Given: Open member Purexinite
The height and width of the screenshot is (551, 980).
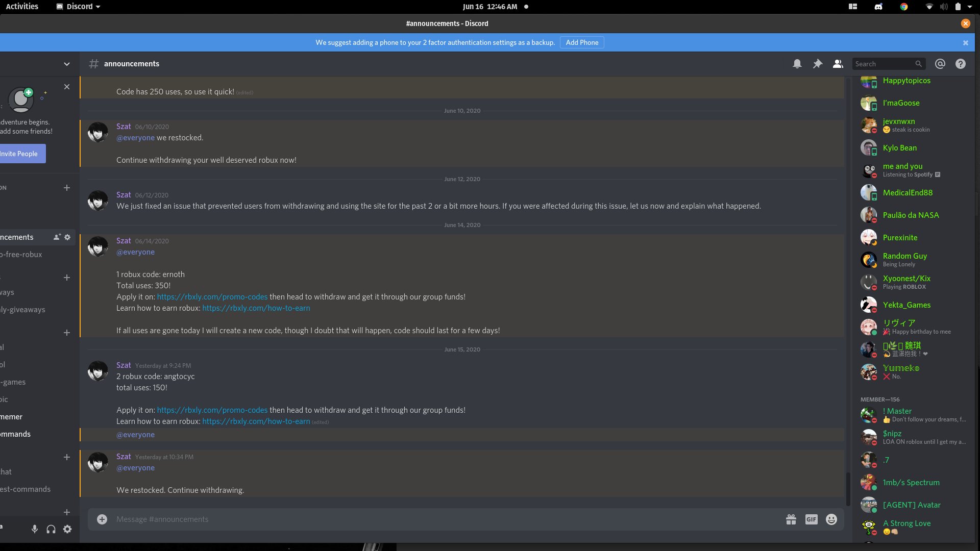Looking at the screenshot, I should click(x=913, y=238).
